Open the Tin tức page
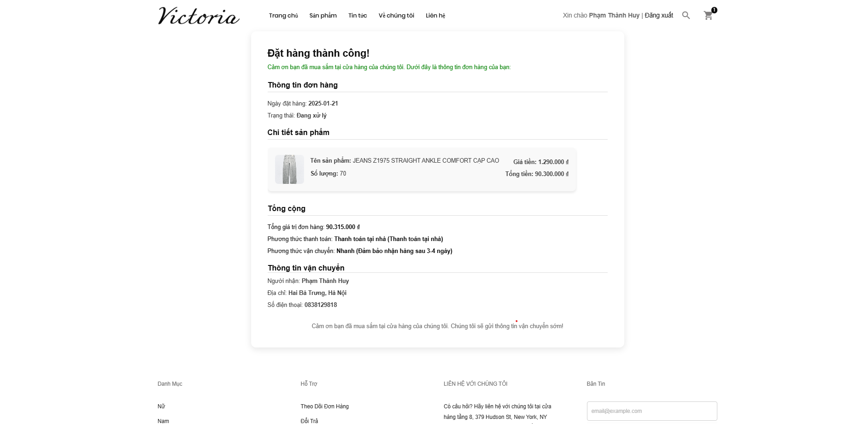The width and height of the screenshot is (868, 424). pyautogui.click(x=358, y=16)
